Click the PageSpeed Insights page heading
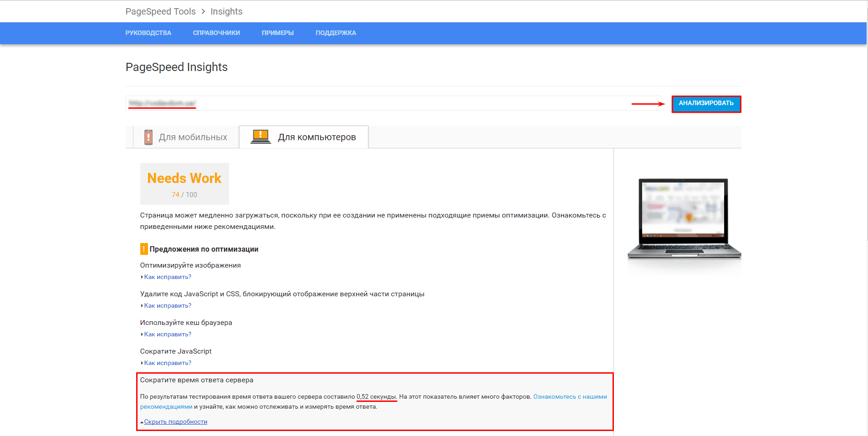 (177, 67)
